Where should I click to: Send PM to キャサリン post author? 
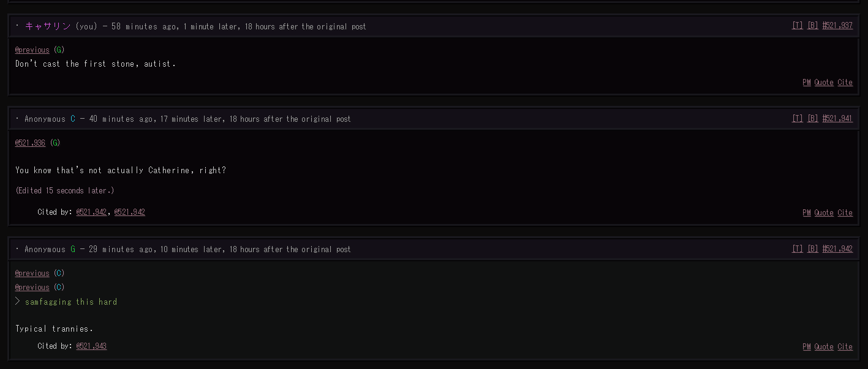coord(806,83)
